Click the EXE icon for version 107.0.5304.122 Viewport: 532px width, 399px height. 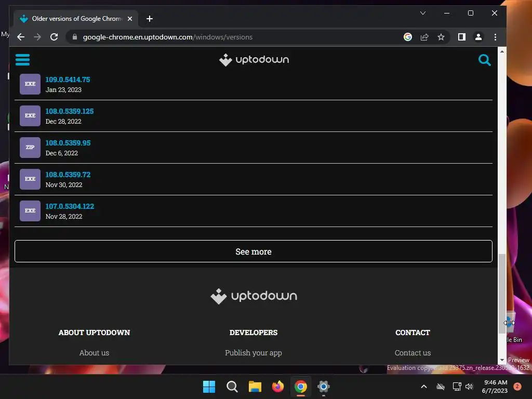pyautogui.click(x=30, y=211)
